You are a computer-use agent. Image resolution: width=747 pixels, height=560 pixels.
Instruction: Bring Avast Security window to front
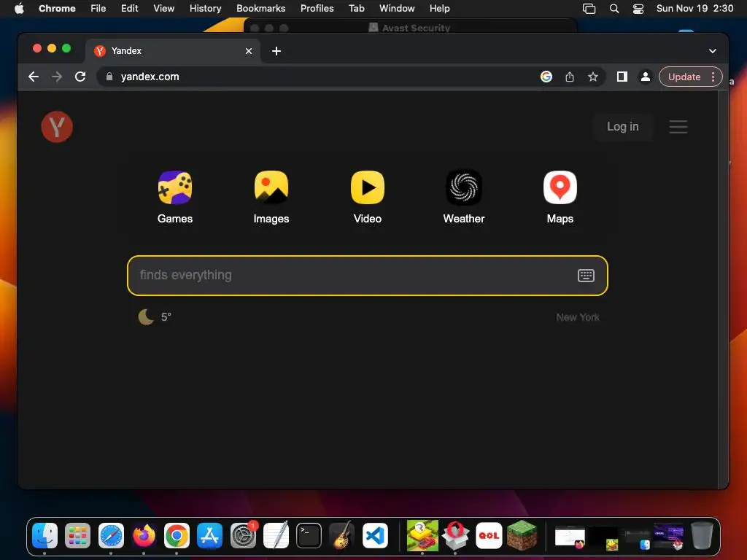(410, 27)
